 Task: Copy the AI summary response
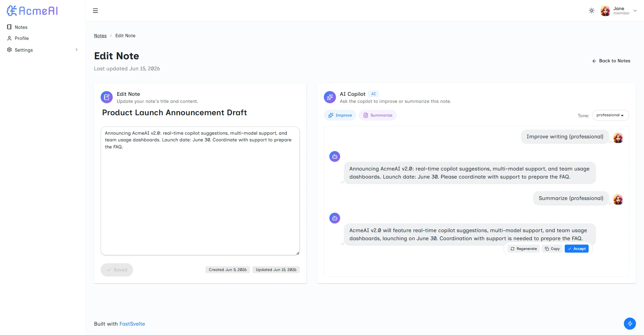click(x=552, y=249)
